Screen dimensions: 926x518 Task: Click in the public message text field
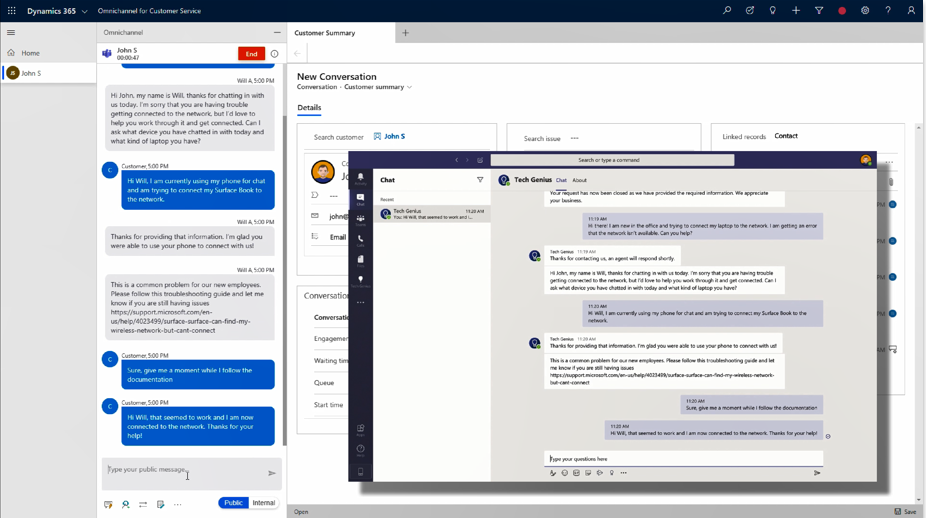[180, 470]
